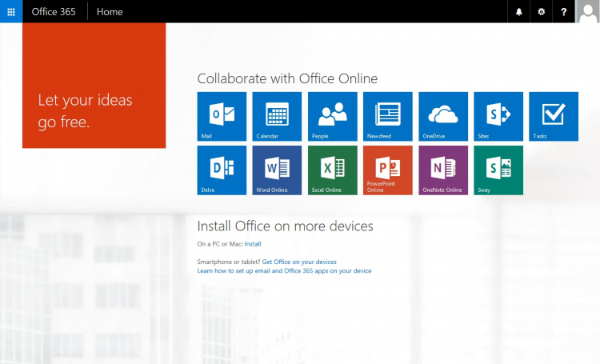This screenshot has height=364, width=600.
Task: Click the Install link for PC or Mac
Action: click(x=253, y=244)
